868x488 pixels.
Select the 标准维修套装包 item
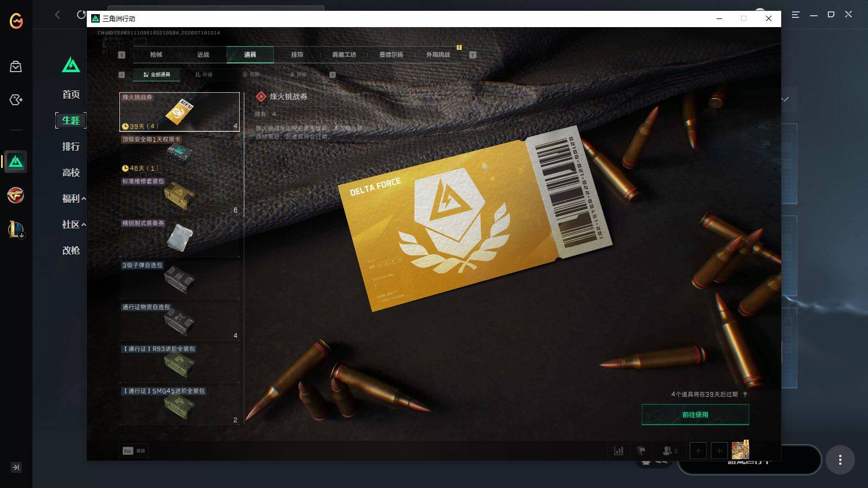point(180,196)
